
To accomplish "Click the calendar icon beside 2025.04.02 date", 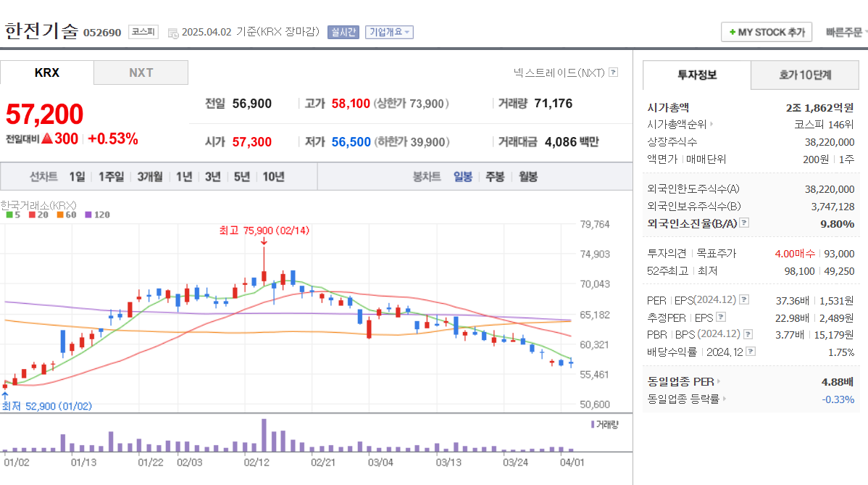I will coord(172,33).
